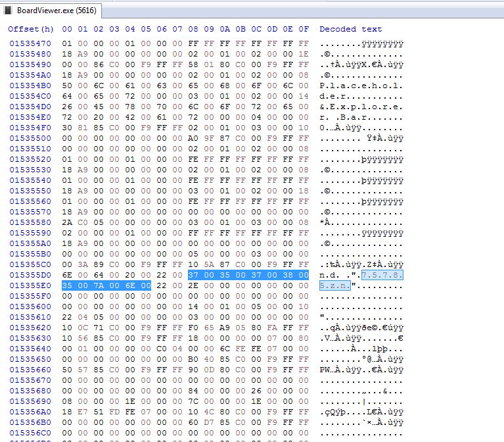
Task: Select offset row 01535490
Action: [x=30, y=64]
